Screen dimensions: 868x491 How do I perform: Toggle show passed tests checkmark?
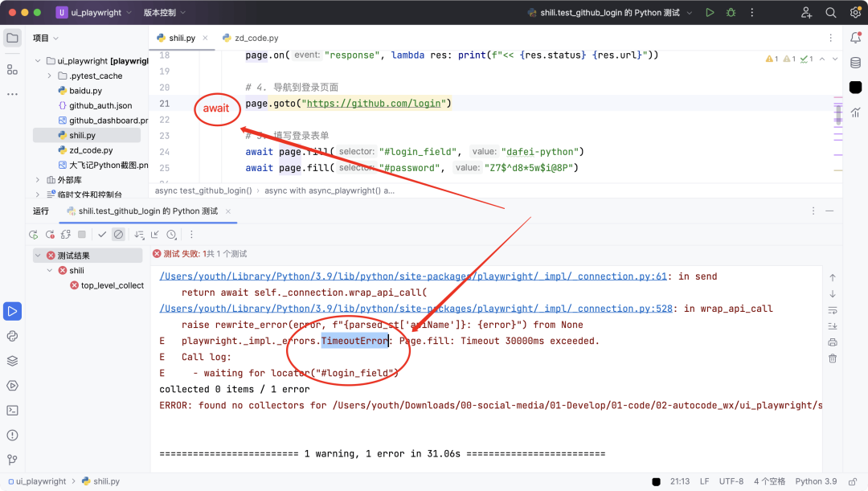[102, 235]
